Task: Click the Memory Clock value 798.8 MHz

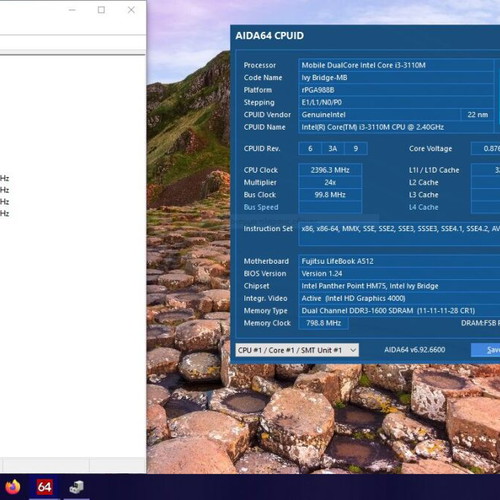Action: [323, 323]
